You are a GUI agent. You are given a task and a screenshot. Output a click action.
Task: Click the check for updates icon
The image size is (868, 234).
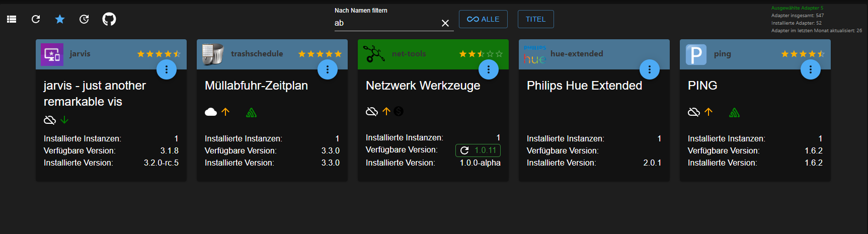[84, 19]
